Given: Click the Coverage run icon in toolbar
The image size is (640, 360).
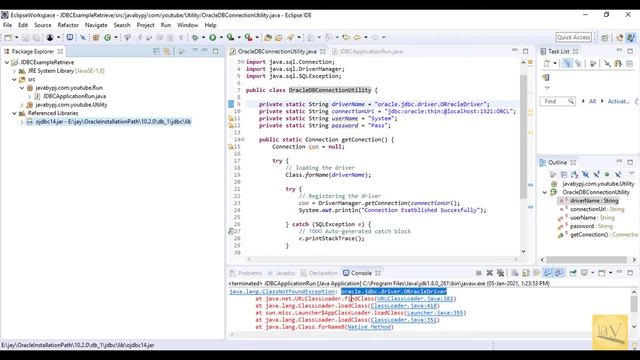Looking at the screenshot, I should (x=231, y=38).
